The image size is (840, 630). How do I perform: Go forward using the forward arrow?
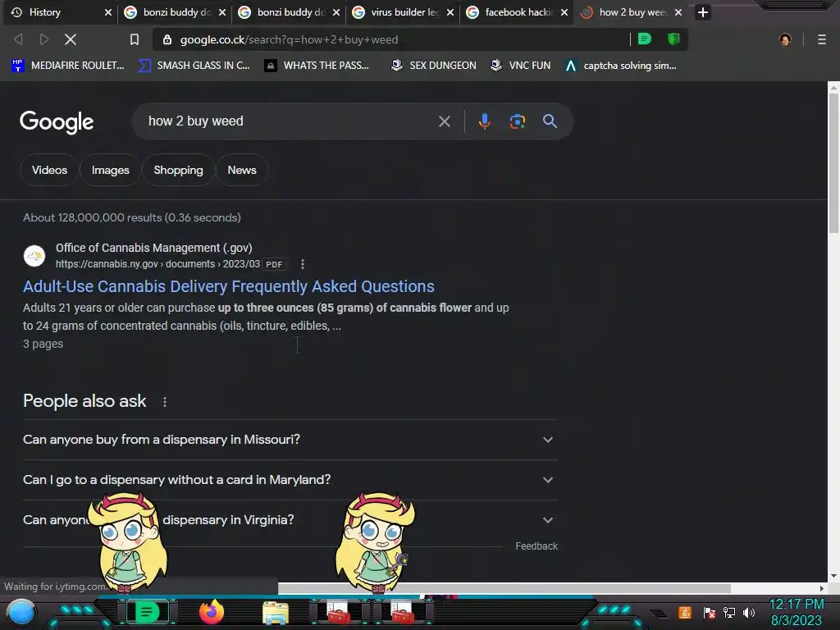(x=44, y=39)
